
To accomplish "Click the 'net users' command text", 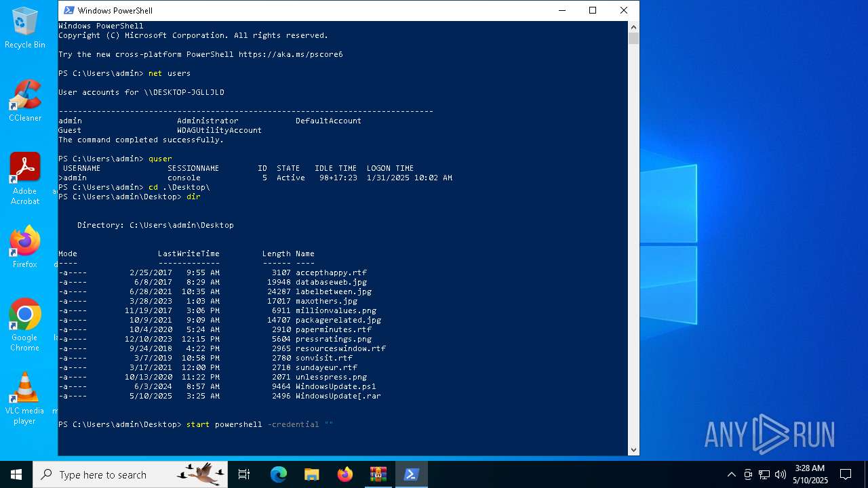I will tap(170, 73).
